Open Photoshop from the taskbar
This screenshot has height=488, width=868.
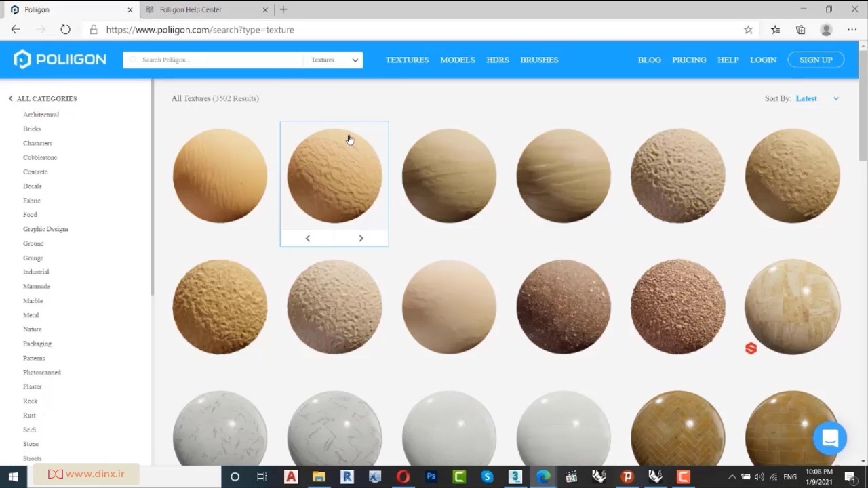point(431,476)
